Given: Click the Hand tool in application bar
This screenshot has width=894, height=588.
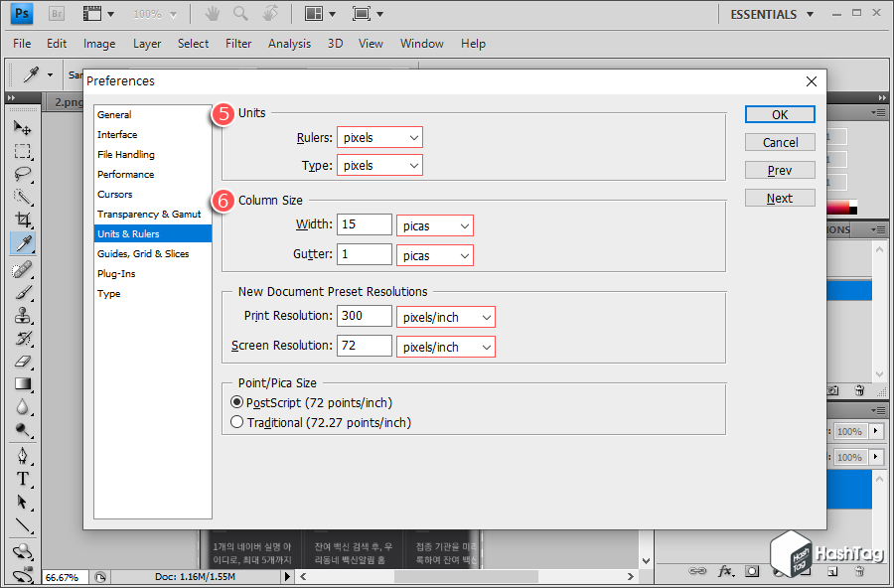Looking at the screenshot, I should click(213, 14).
